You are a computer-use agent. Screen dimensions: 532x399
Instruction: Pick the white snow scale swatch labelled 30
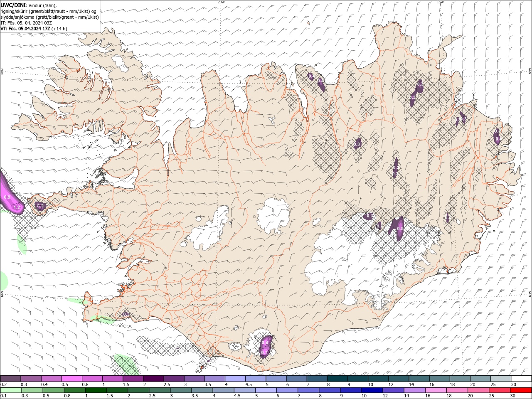point(521,379)
